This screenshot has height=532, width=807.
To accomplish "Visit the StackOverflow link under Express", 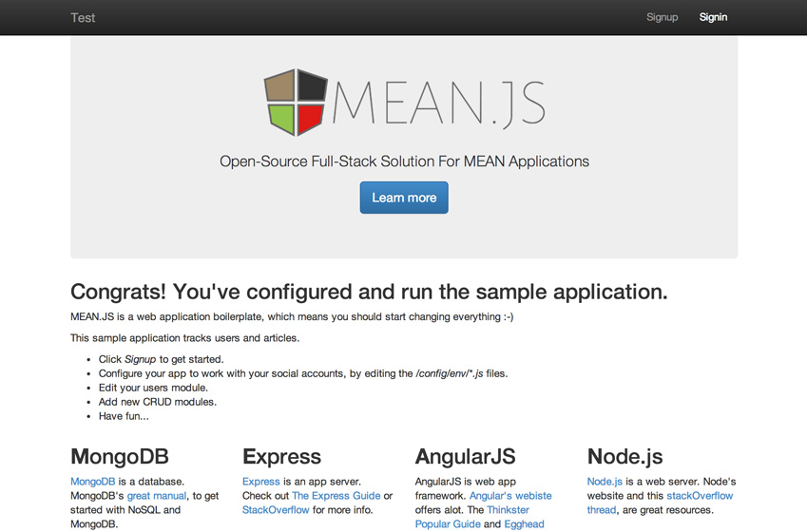I will pyautogui.click(x=276, y=510).
